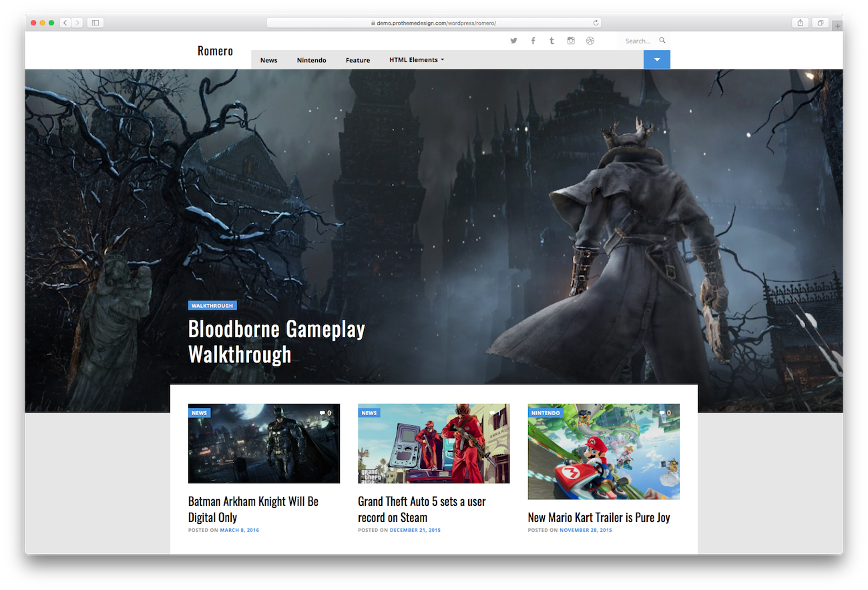Screen dimensions: 868x590
Task: Expand the HTML Elements menu
Action: point(417,60)
